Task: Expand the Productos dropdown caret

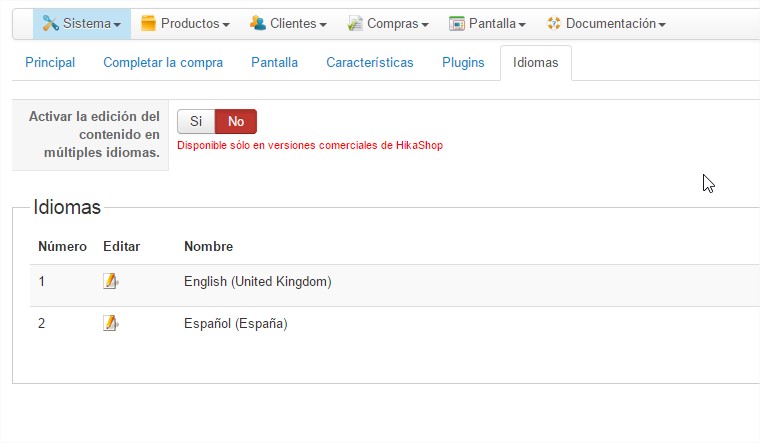Action: coord(226,24)
